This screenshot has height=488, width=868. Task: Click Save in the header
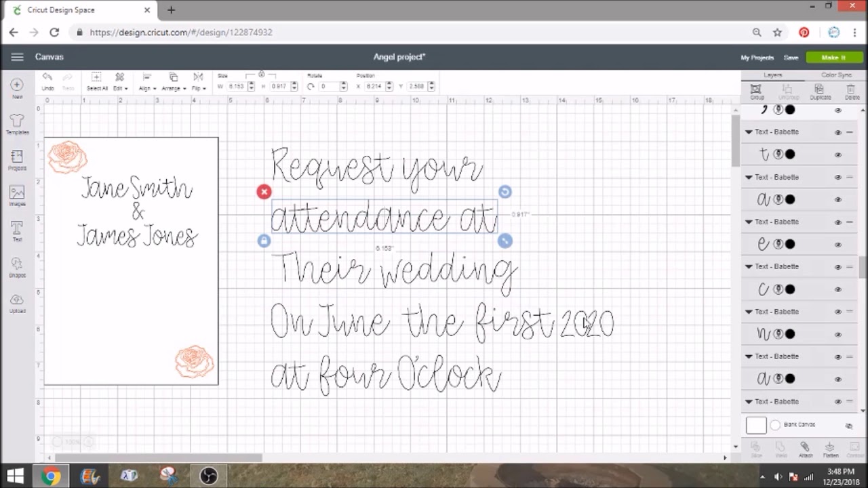(791, 58)
